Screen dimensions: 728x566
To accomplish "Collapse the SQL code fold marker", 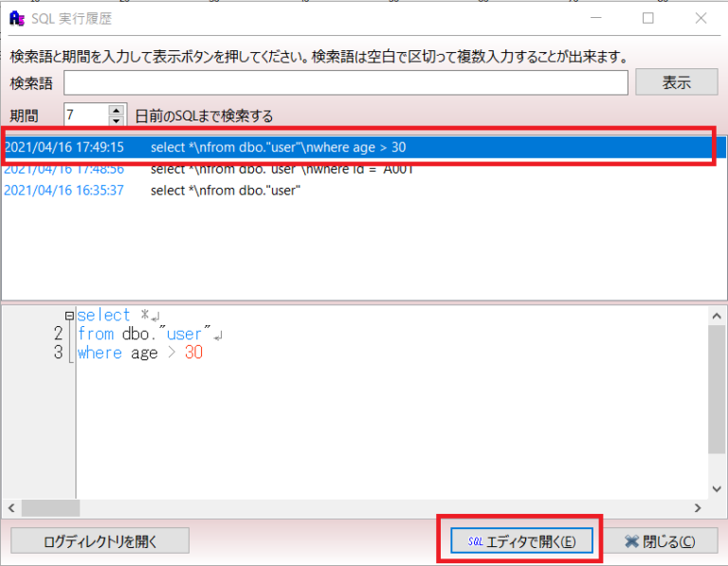I will tap(69, 316).
